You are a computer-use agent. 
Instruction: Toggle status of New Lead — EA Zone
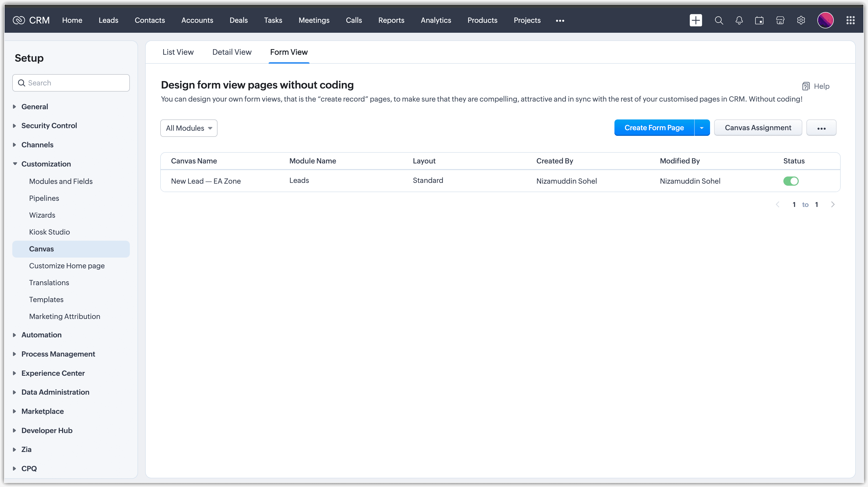coord(791,181)
